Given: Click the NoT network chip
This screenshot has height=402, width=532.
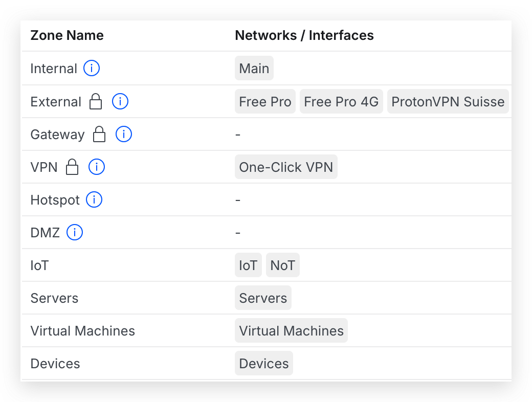Looking at the screenshot, I should tap(282, 265).
